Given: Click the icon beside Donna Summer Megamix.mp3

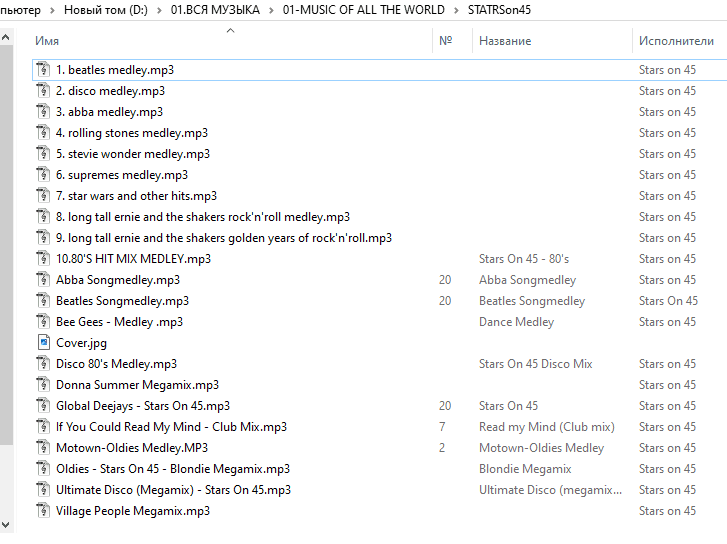Looking at the screenshot, I should [x=42, y=385].
